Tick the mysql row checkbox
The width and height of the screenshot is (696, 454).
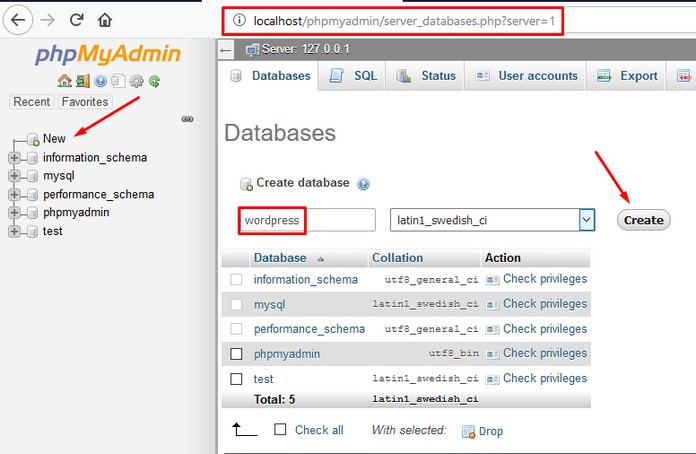(x=236, y=304)
